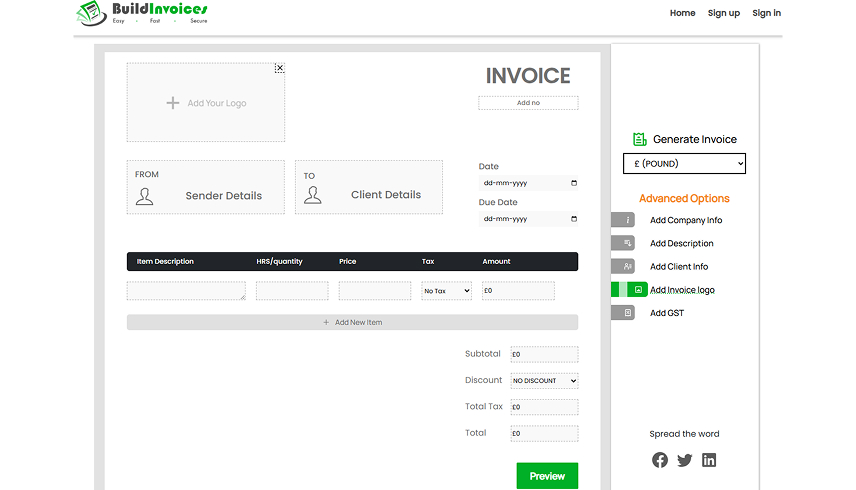The height and width of the screenshot is (490, 856).
Task: Open the currency dropdown showing £ (POUND)
Action: (684, 163)
